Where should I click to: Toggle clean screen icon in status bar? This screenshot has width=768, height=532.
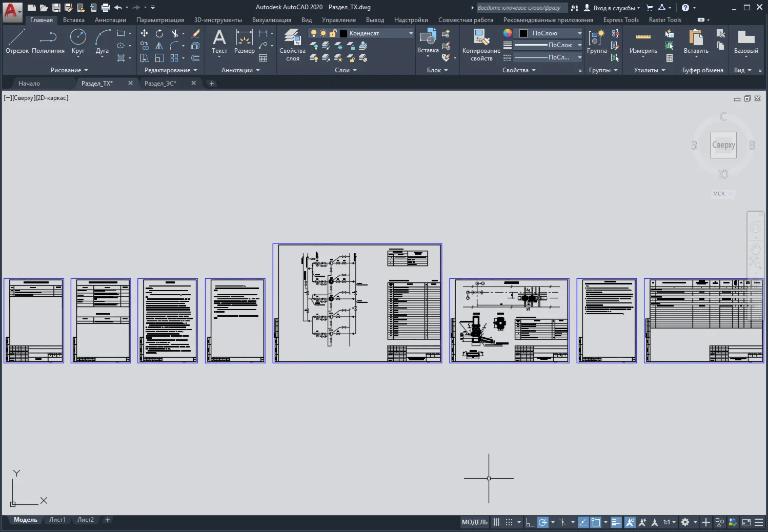(x=746, y=522)
